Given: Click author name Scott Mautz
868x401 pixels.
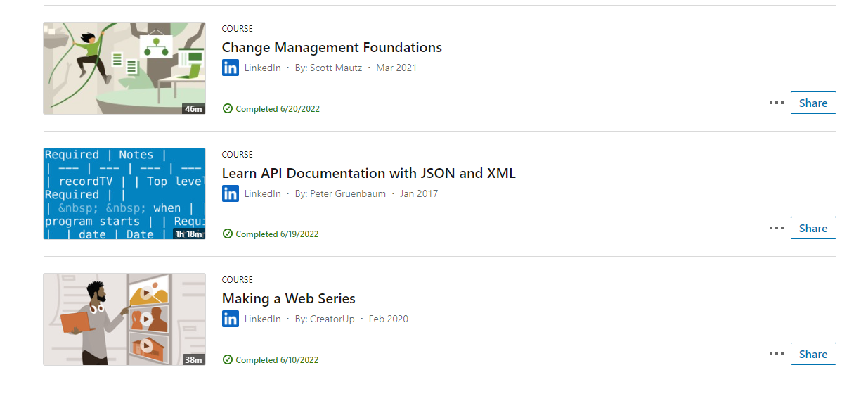Looking at the screenshot, I should [336, 68].
